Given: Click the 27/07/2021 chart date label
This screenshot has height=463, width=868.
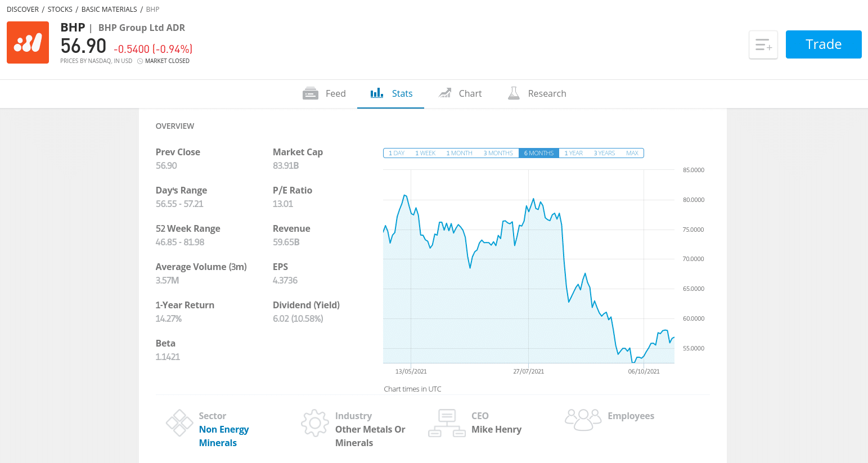Looking at the screenshot, I should click(x=529, y=371).
